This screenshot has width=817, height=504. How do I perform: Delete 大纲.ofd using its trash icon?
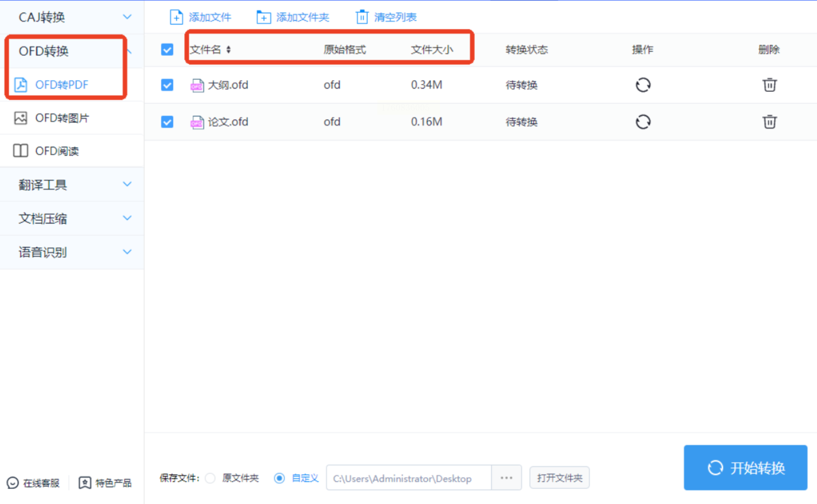(769, 85)
